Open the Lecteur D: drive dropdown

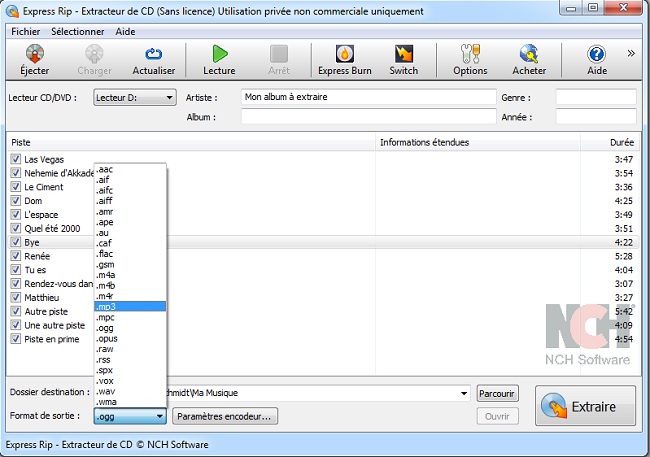pos(135,97)
